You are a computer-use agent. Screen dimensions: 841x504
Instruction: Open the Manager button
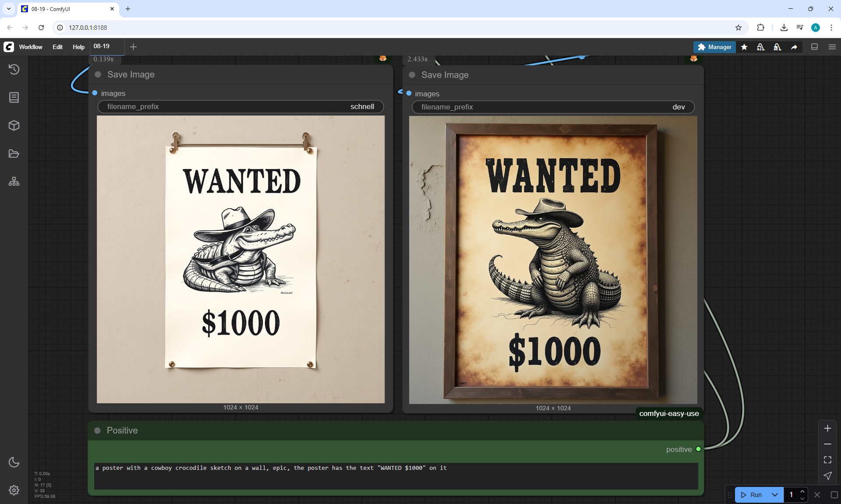click(714, 47)
